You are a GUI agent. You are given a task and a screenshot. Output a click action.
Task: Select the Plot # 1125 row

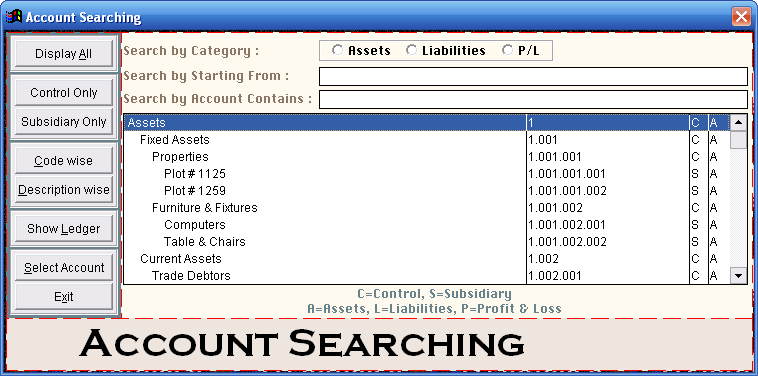coord(426,174)
